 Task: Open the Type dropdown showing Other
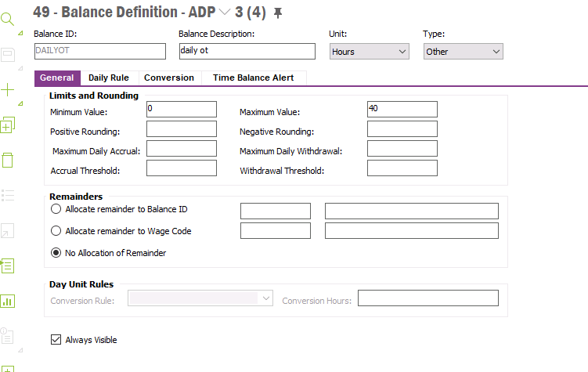point(464,52)
